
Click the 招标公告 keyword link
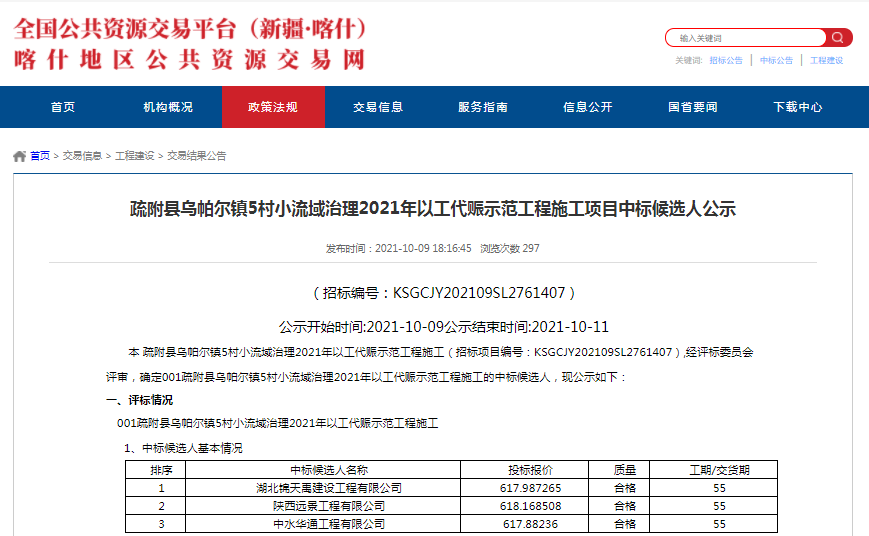click(726, 61)
